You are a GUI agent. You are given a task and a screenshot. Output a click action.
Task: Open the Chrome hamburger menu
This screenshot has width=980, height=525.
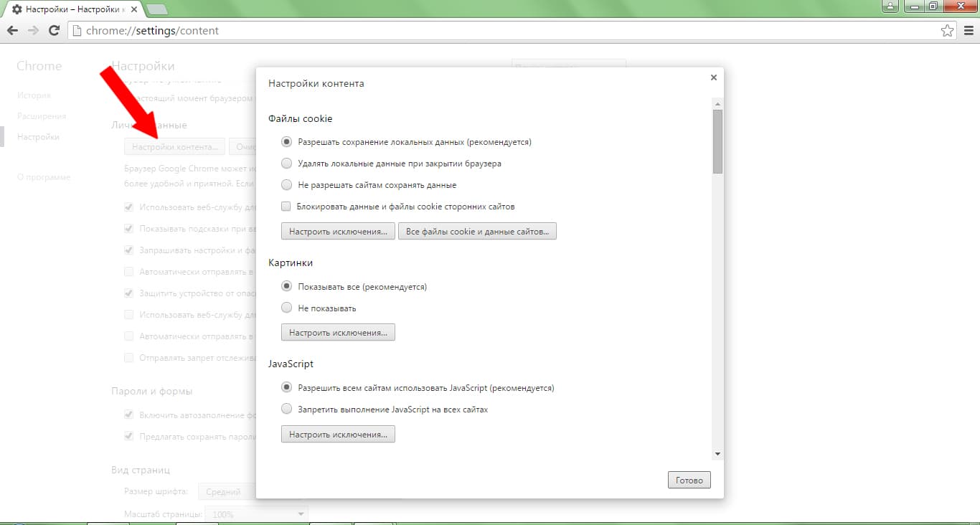pos(968,31)
